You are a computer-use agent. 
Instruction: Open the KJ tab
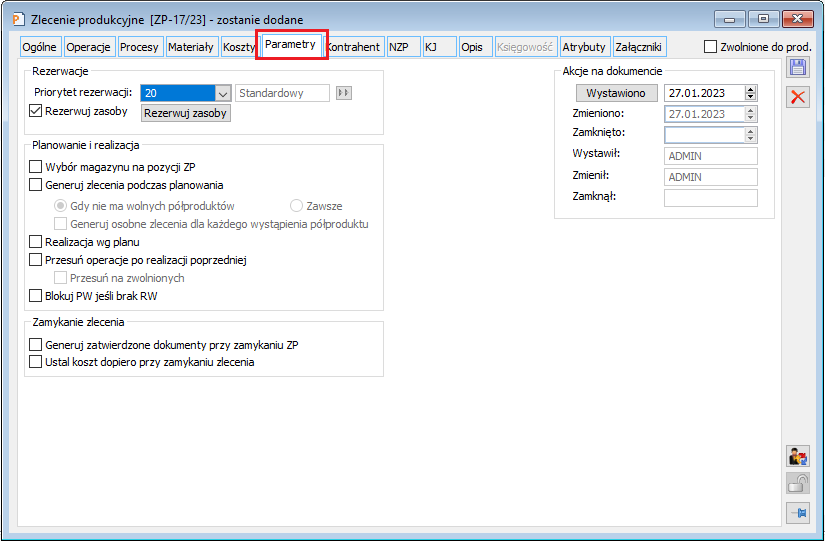(439, 47)
